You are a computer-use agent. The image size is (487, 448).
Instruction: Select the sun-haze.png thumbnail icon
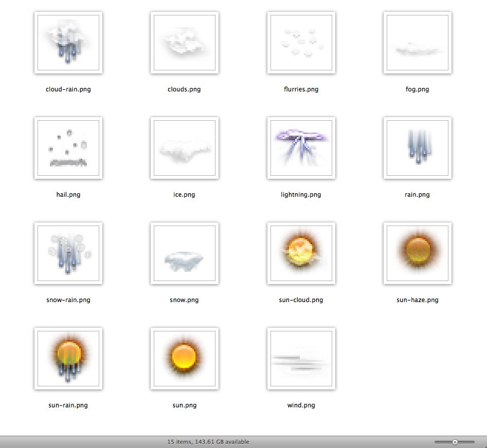click(418, 253)
